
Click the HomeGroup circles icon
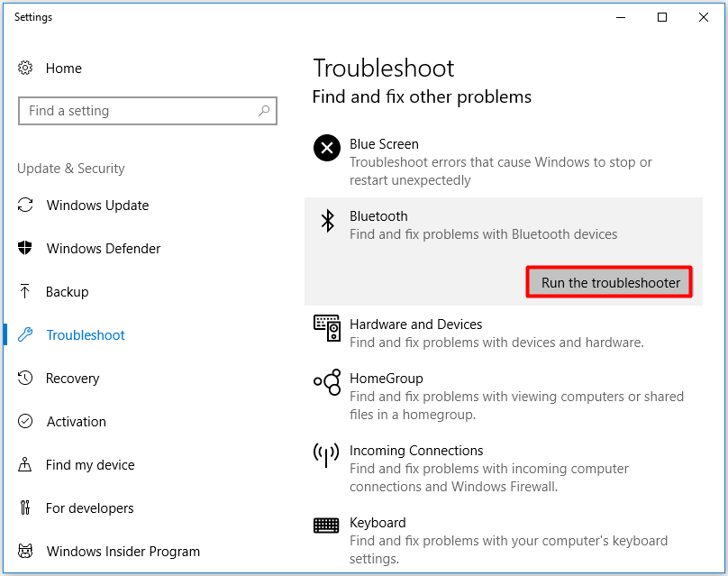pos(327,382)
